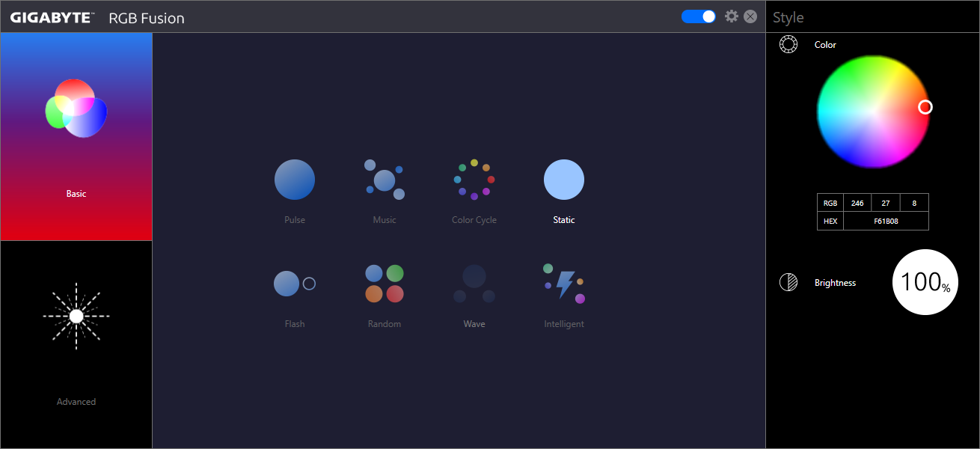980x449 pixels.
Task: Click the red RGB value field 246
Action: pos(857,203)
